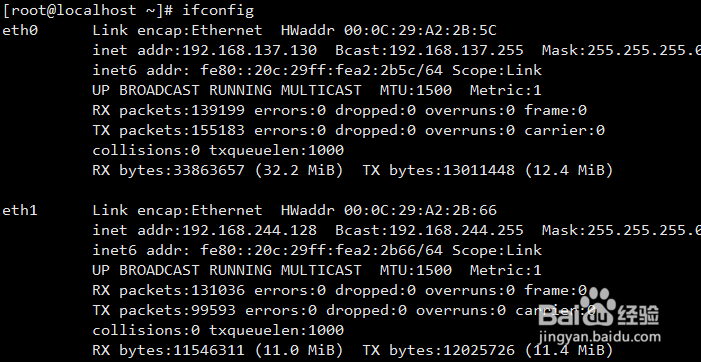The width and height of the screenshot is (701, 362).
Task: Click eth1 HWaddr 00:0C:29:A2:2B:66
Action: [x=420, y=210]
